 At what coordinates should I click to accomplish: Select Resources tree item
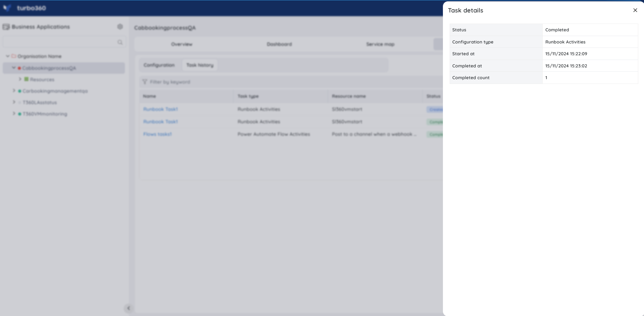[x=42, y=80]
